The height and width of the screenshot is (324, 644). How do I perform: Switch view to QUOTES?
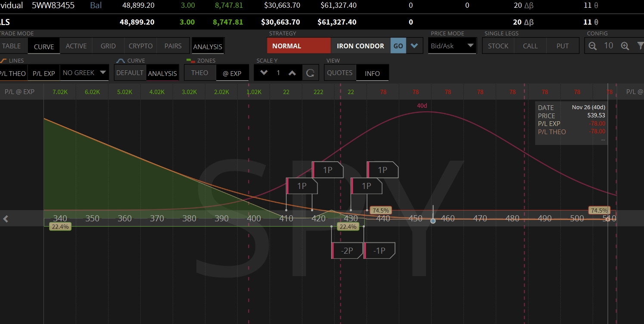pos(339,73)
